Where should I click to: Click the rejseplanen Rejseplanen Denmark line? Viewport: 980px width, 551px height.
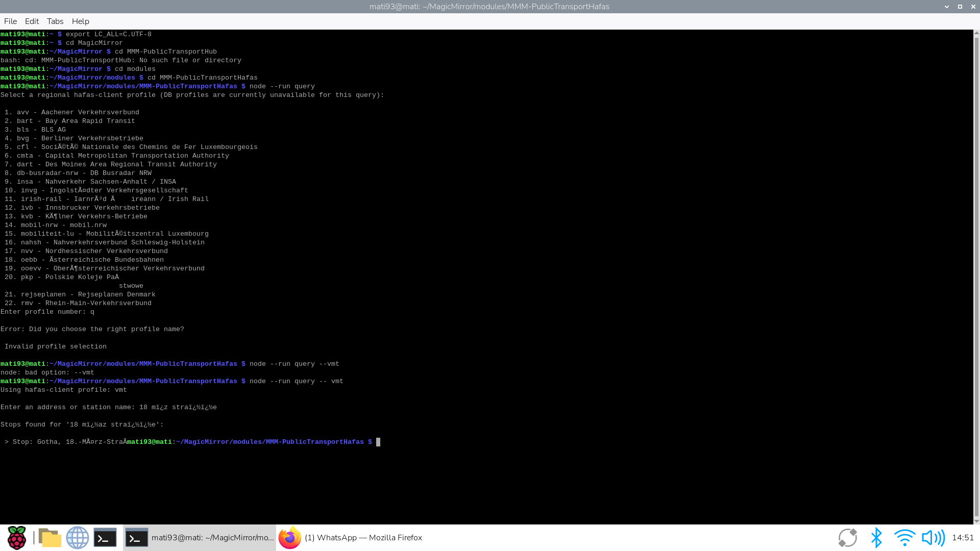point(80,294)
